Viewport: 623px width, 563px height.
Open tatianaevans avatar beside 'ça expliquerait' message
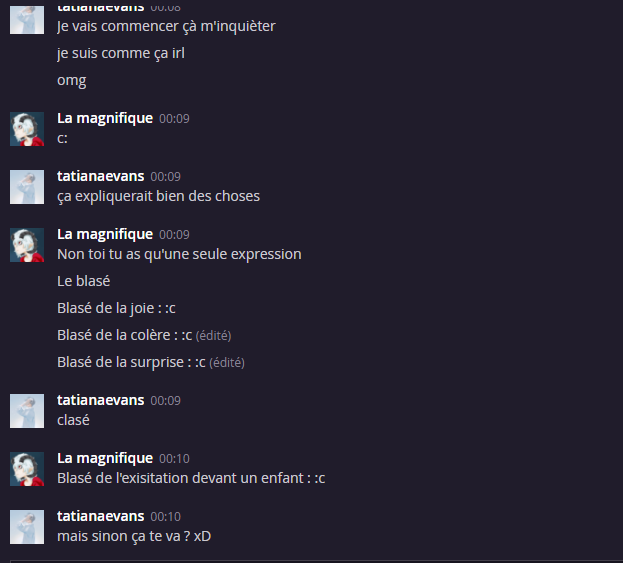[x=27, y=187]
